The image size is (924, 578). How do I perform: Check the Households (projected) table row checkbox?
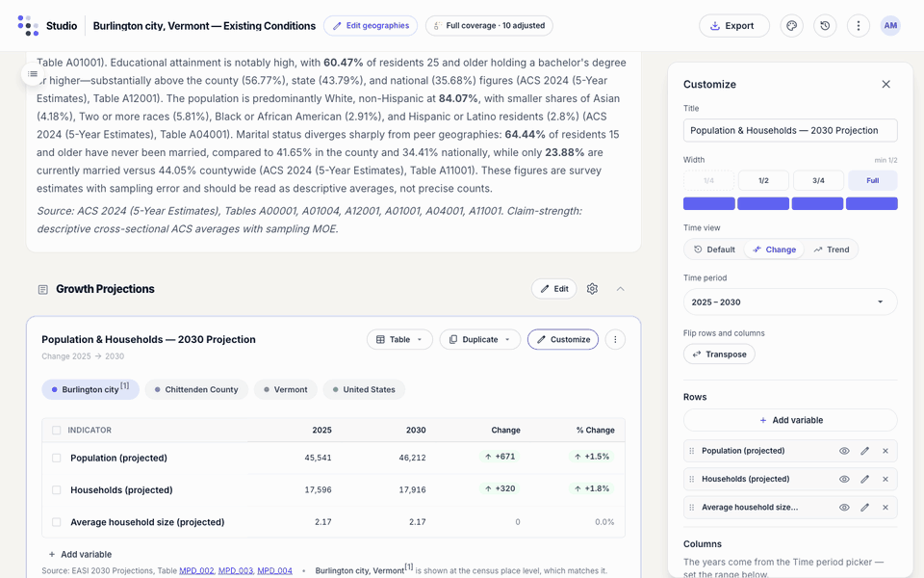[57, 490]
